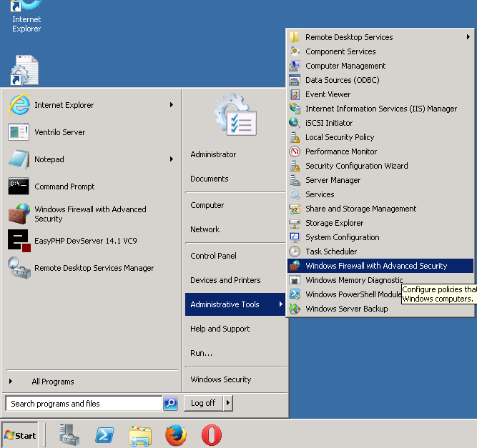
Task: Click the Services gear icon
Action: [x=295, y=194]
